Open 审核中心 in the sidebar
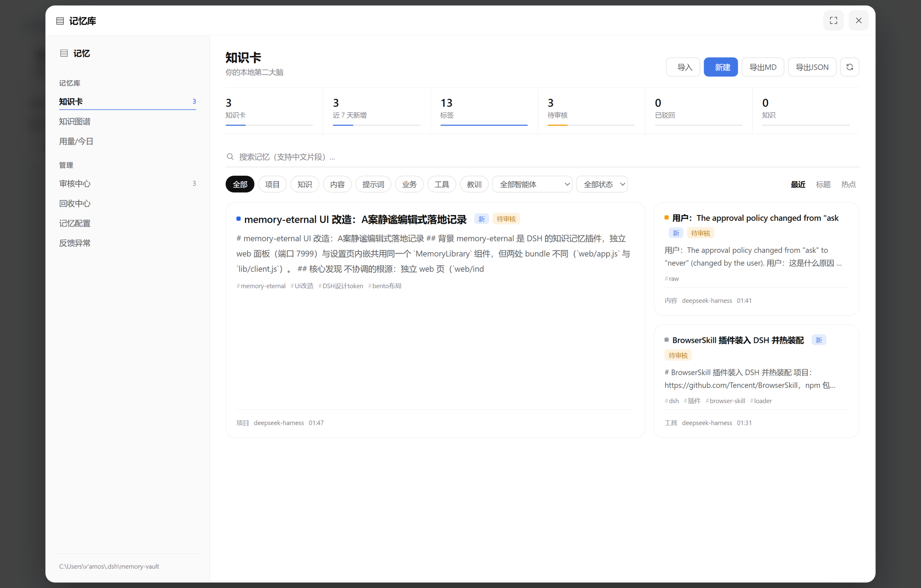Viewport: 921px width, 588px height. tap(127, 183)
